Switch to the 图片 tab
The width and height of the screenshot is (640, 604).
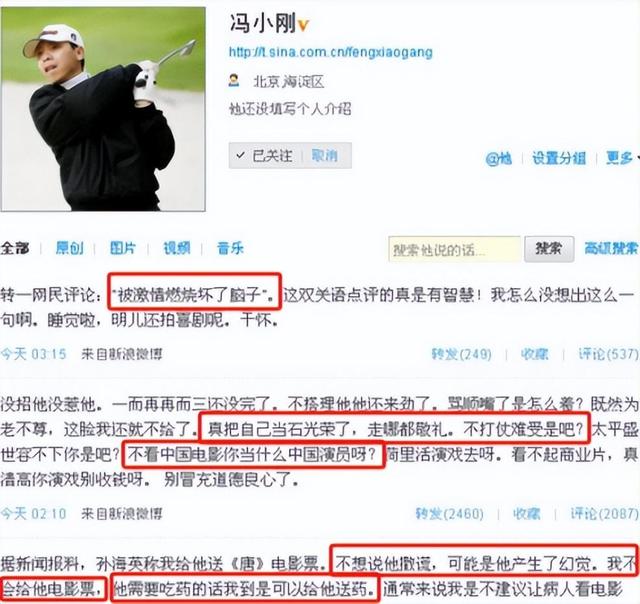point(122,248)
